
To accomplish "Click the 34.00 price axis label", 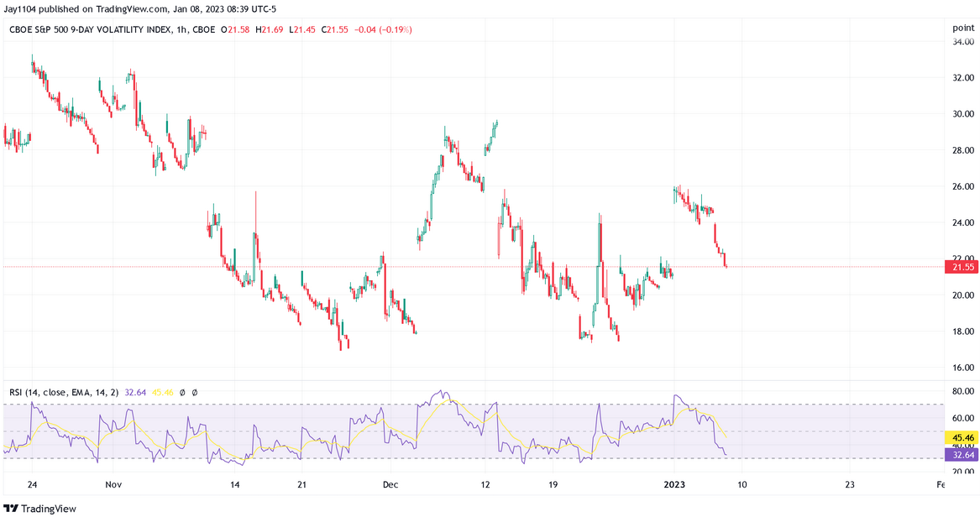I will [963, 42].
